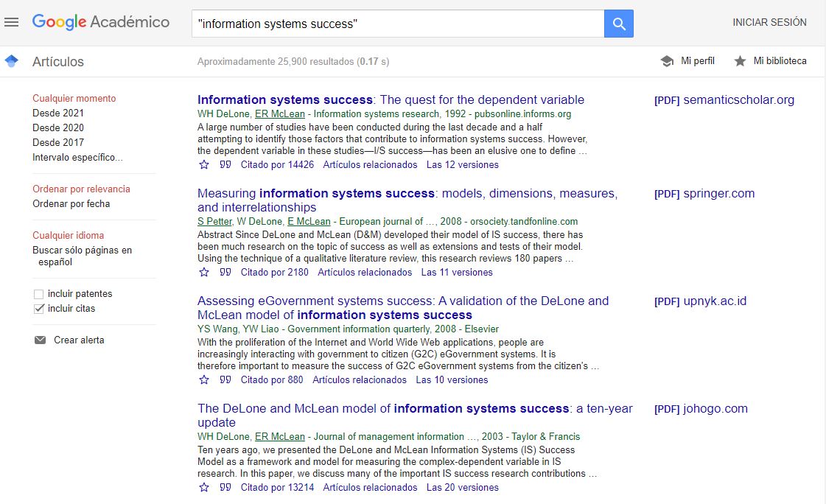The image size is (826, 504).
Task: Click 'Citado por 13214'
Action: coord(277,487)
